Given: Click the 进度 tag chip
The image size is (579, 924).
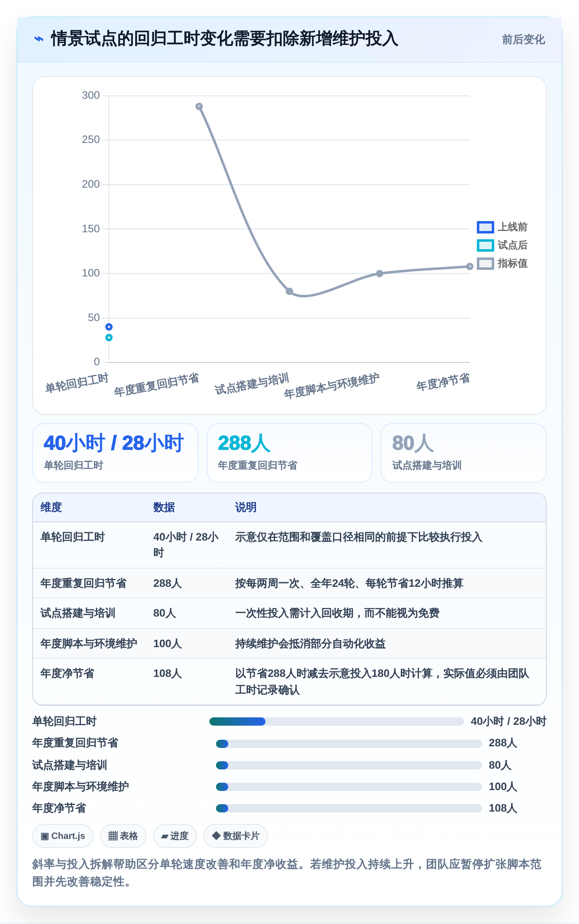Looking at the screenshot, I should coord(175,836).
